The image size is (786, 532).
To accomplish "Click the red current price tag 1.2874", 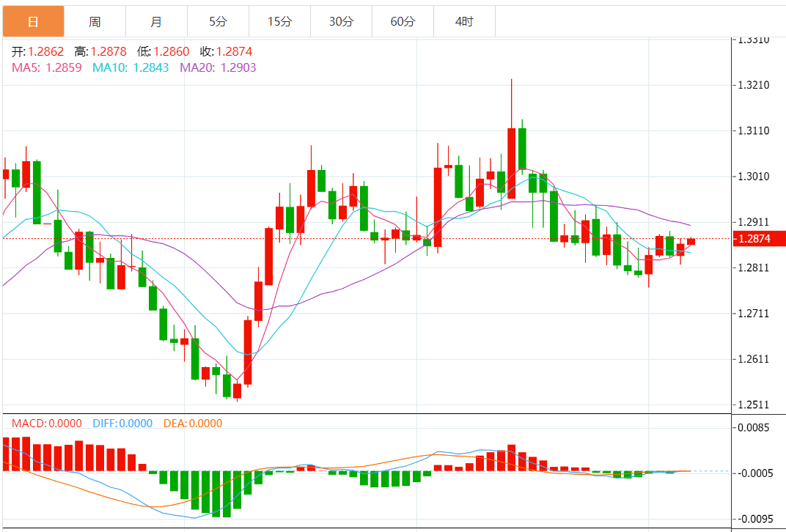I will 759,238.
